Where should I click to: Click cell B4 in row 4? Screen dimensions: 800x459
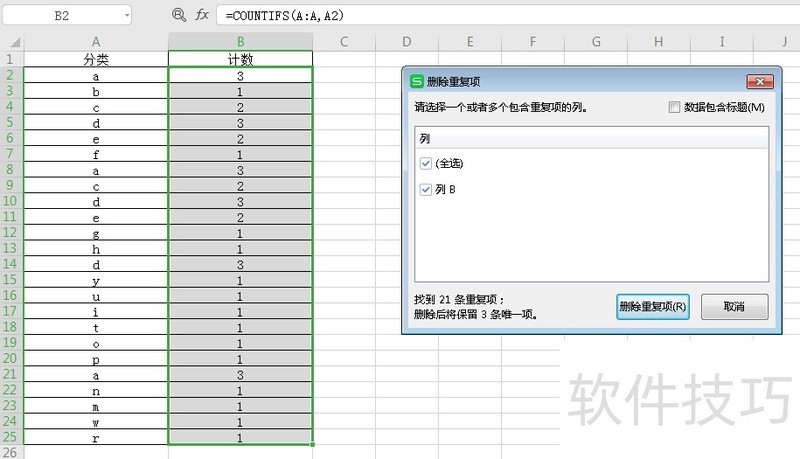point(240,107)
